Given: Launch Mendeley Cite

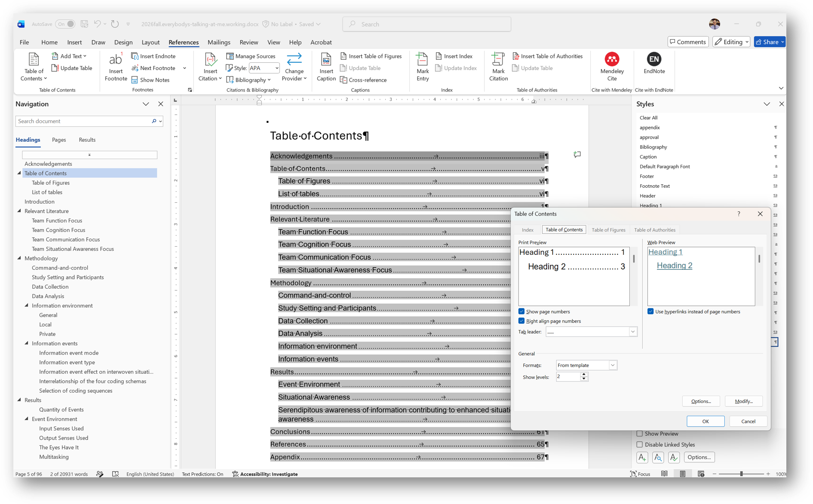Looking at the screenshot, I should coord(612,67).
